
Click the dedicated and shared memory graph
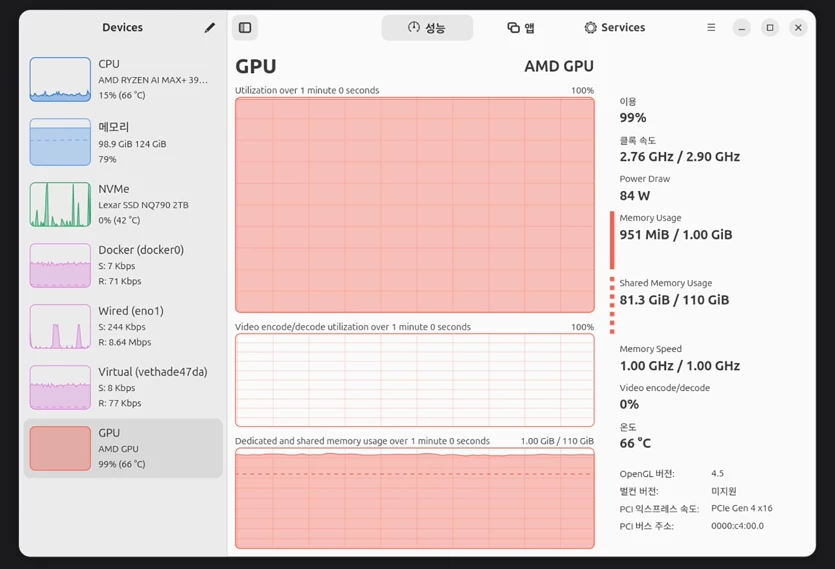(415, 498)
